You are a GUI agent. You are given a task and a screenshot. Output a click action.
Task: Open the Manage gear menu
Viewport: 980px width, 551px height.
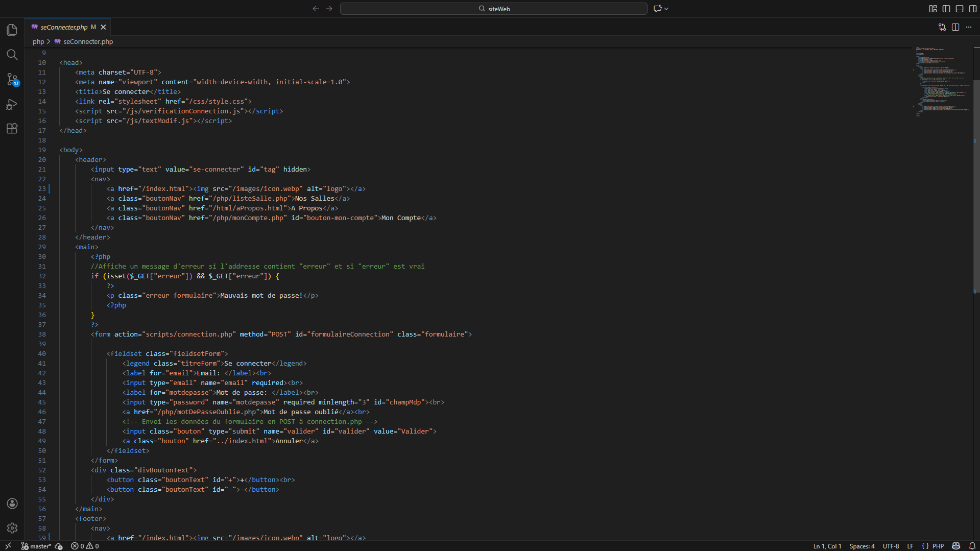[x=12, y=528]
